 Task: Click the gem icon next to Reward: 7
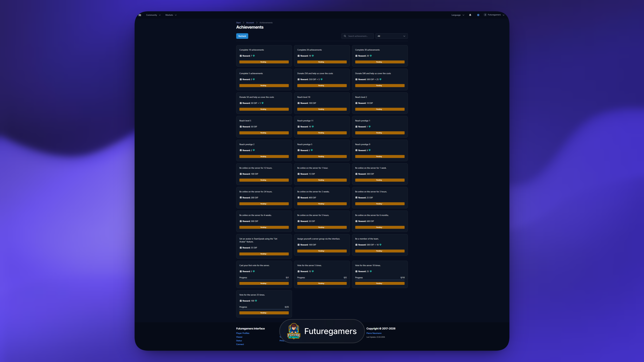[254, 56]
